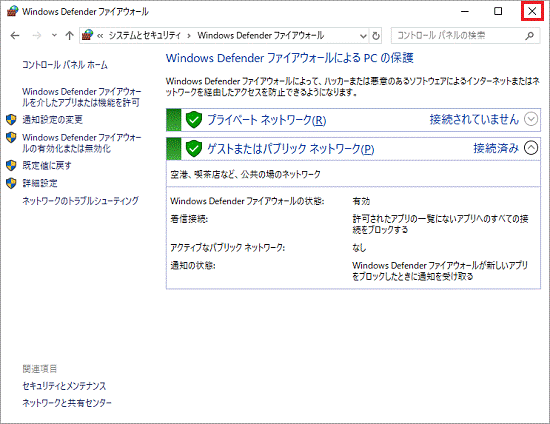The height and width of the screenshot is (424, 550).
Task: Click the コントロール パネルの検索 search field
Action: coord(465,36)
